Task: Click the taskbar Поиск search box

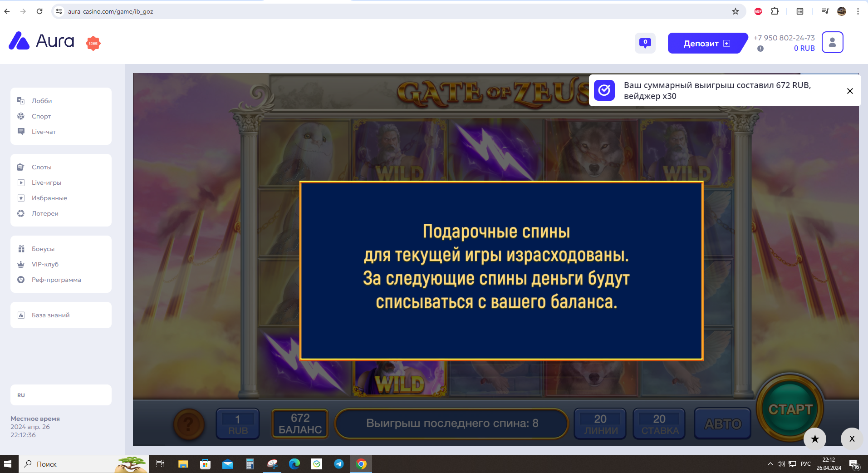Action: (84, 464)
